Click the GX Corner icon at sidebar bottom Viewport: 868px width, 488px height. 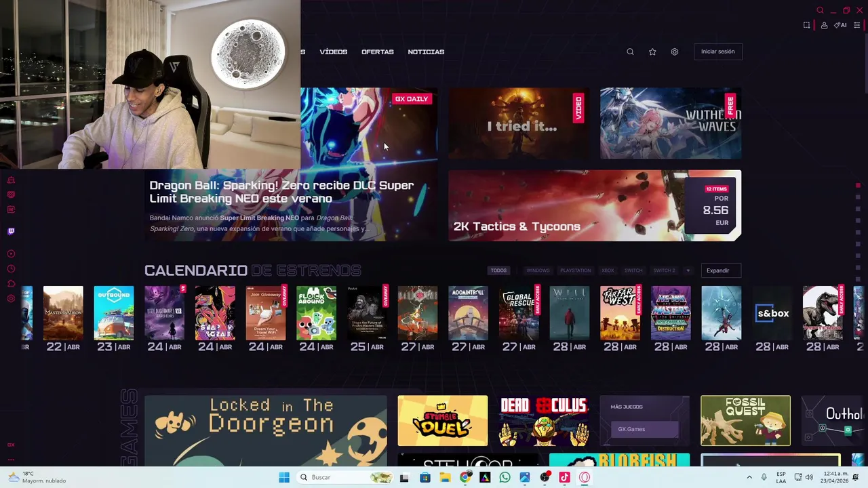click(x=11, y=445)
